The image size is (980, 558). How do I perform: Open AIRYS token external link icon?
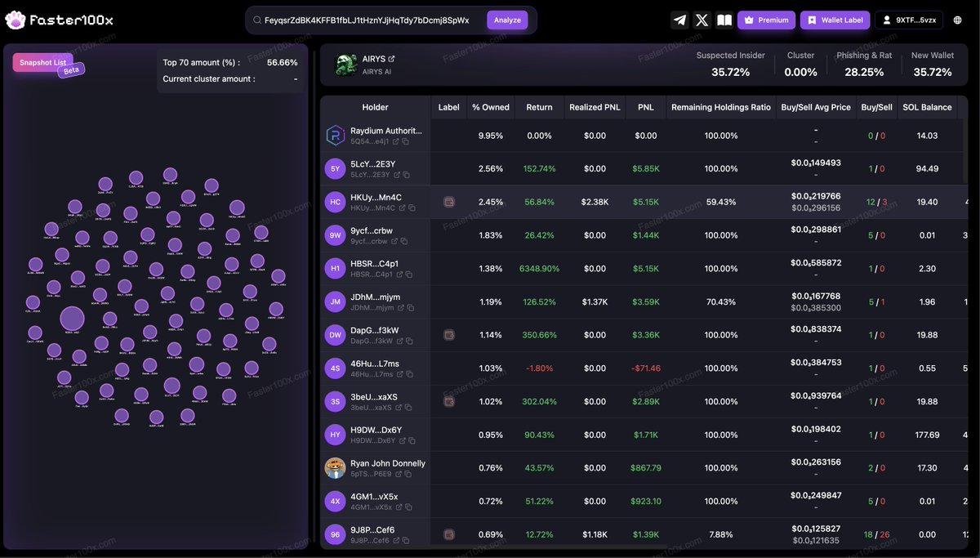[x=391, y=59]
